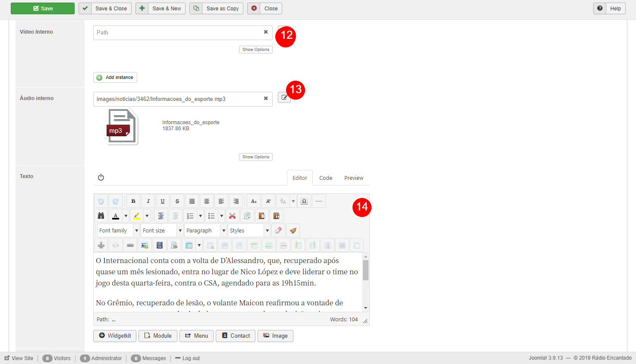
Task: Switch to the Preview tab
Action: tap(354, 178)
